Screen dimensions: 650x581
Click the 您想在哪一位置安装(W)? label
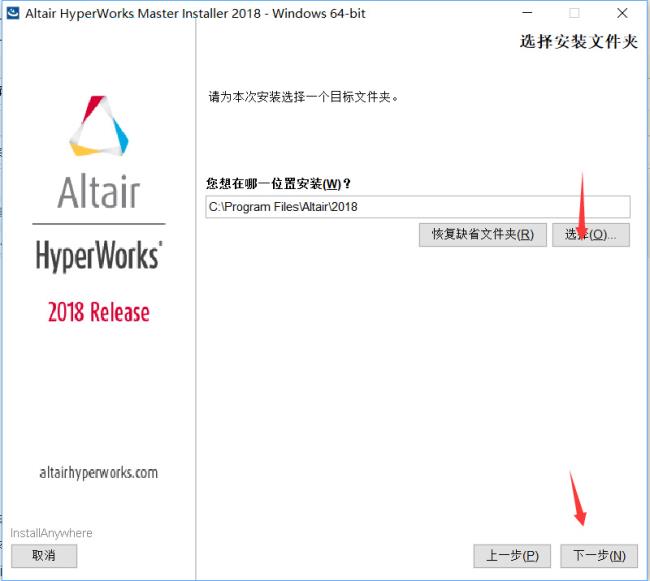pos(278,184)
